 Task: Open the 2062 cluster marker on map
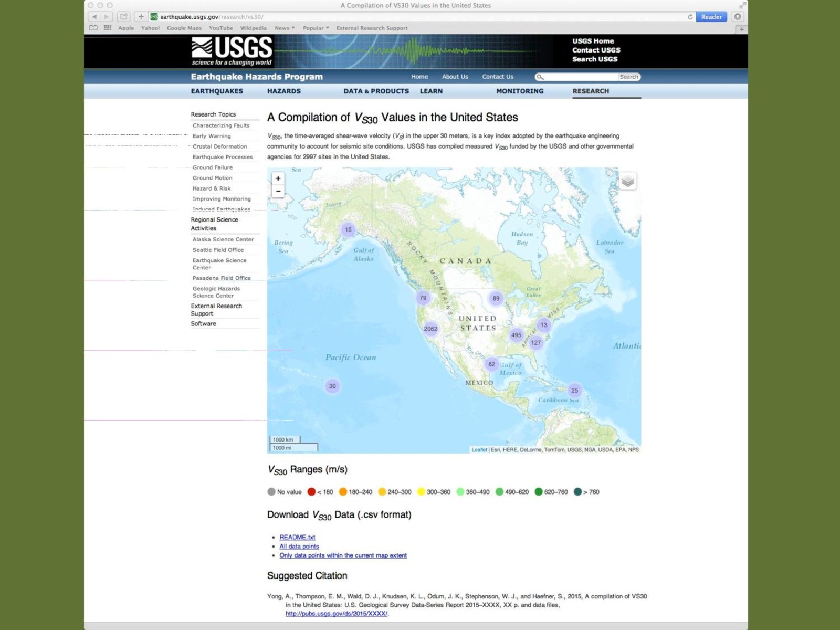(x=430, y=329)
